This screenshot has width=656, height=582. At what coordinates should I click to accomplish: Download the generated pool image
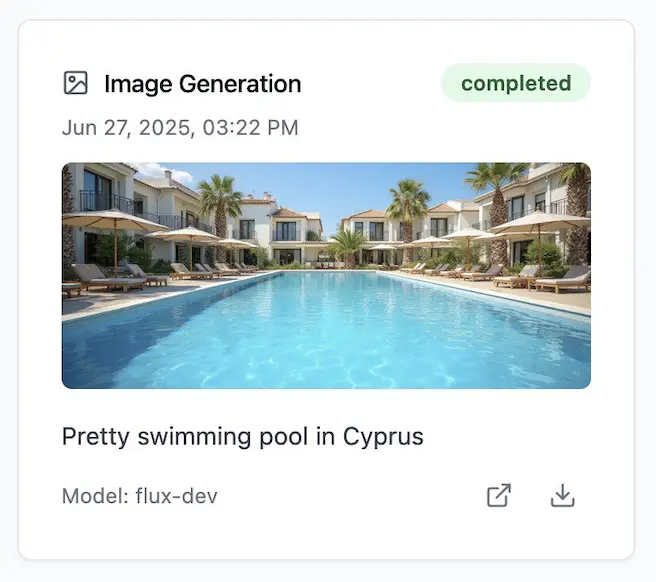coord(563,496)
